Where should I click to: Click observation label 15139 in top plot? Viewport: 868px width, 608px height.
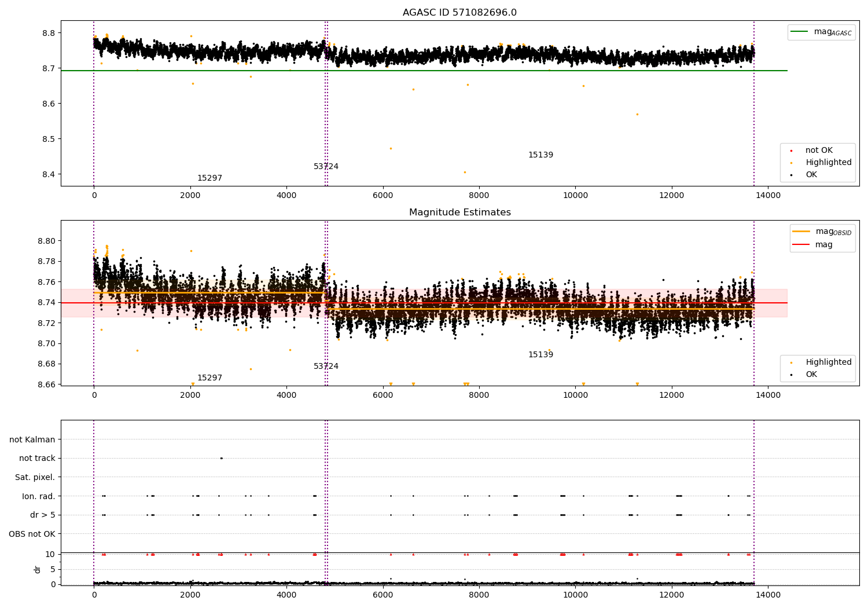(540, 155)
